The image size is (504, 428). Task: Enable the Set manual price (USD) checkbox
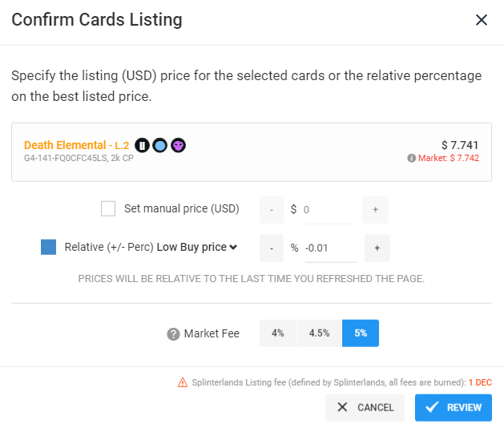coord(108,208)
